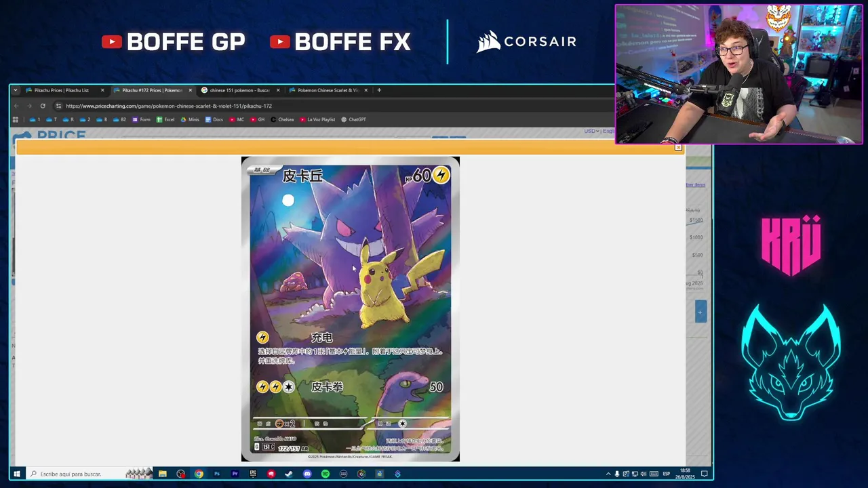Open a new browser tab with plus button
The image size is (868, 488).
point(379,90)
